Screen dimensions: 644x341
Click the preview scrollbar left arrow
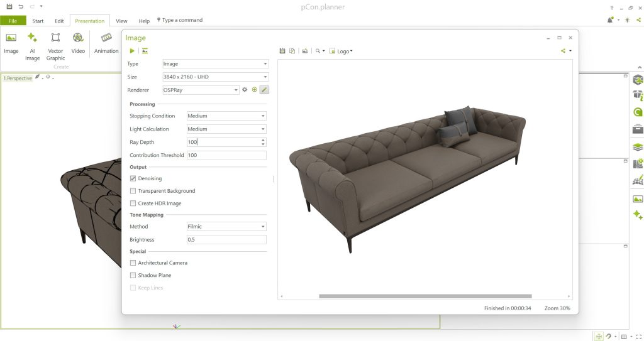[x=281, y=296]
